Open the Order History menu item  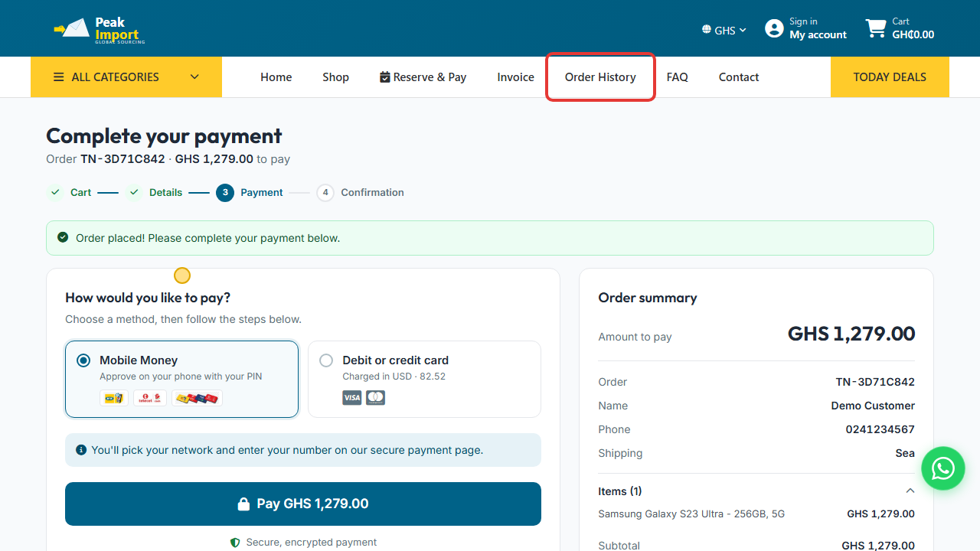coord(600,77)
